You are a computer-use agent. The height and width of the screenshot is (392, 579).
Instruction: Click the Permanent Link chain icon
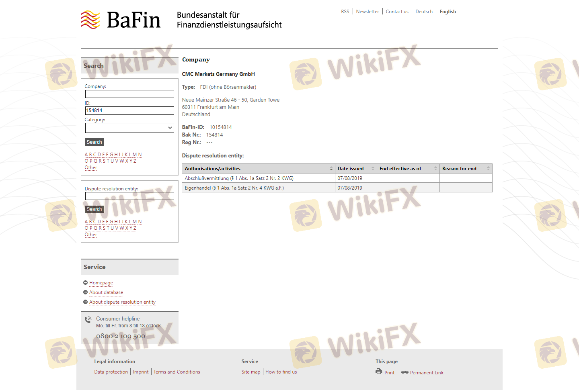[404, 372]
